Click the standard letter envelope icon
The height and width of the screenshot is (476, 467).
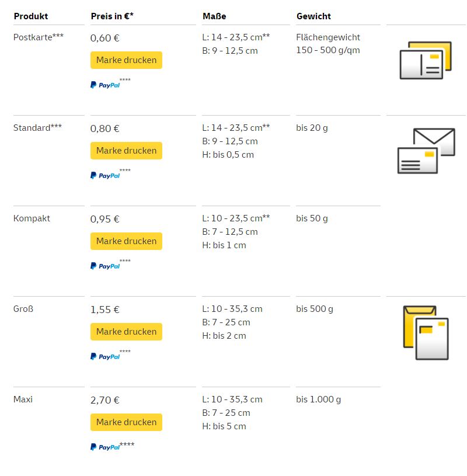426,151
